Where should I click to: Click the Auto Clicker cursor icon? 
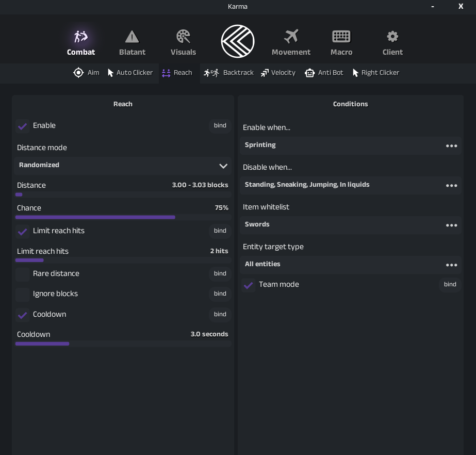pyautogui.click(x=110, y=73)
